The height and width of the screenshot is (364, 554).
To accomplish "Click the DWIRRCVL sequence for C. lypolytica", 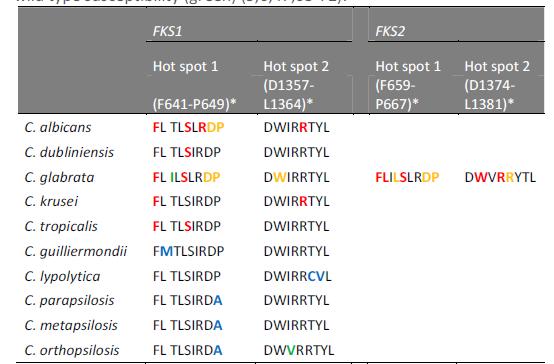I will point(297,276).
